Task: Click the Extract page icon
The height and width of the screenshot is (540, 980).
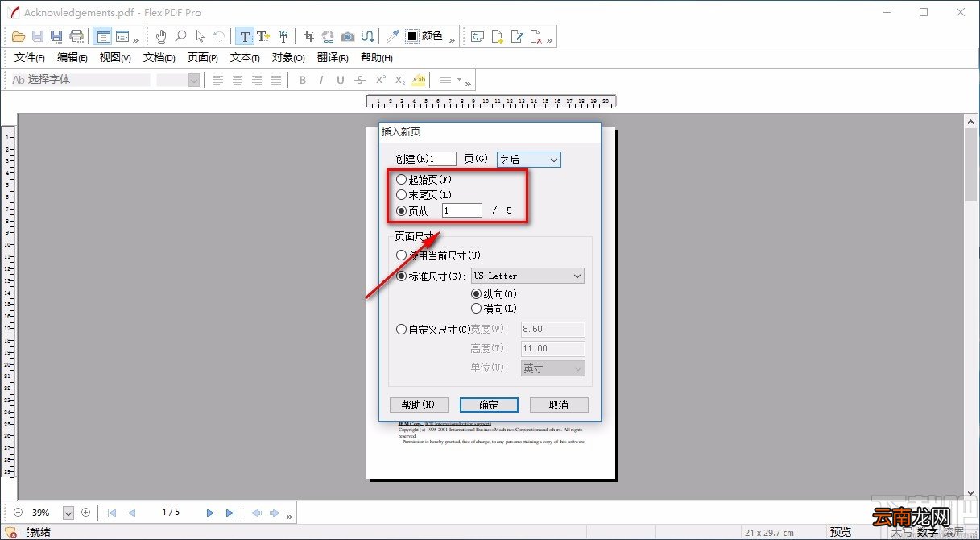Action: tap(518, 36)
